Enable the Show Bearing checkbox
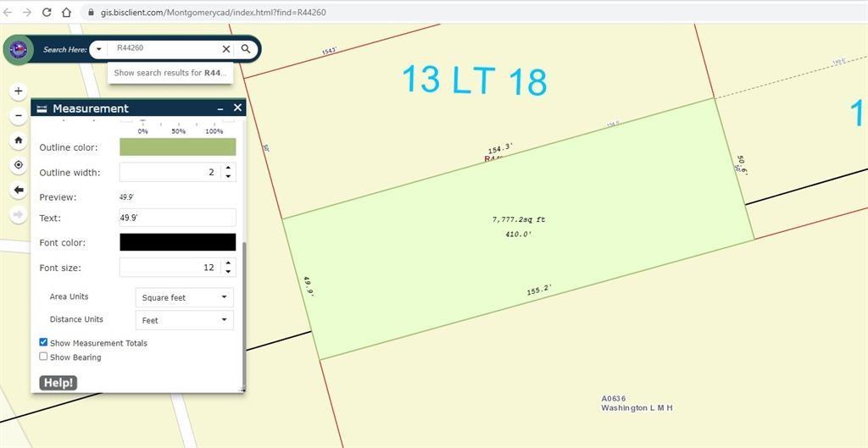Viewport: 868px width, 448px height. click(x=43, y=357)
